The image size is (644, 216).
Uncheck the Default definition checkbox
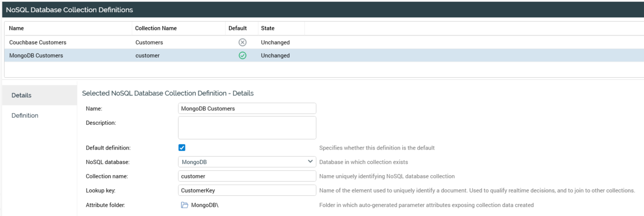[x=182, y=148]
